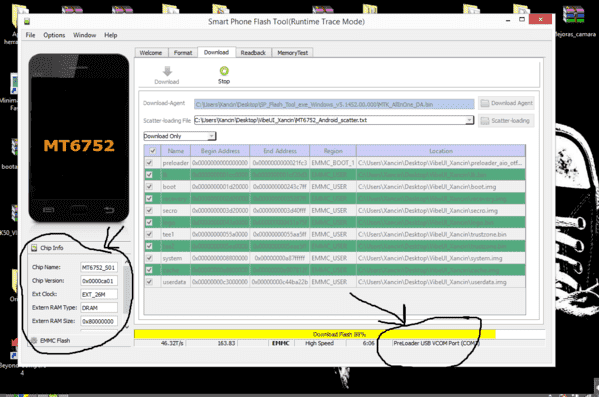Click the Extern RAM Size field 0x80000000
This screenshot has width=599, height=397.
(99, 321)
